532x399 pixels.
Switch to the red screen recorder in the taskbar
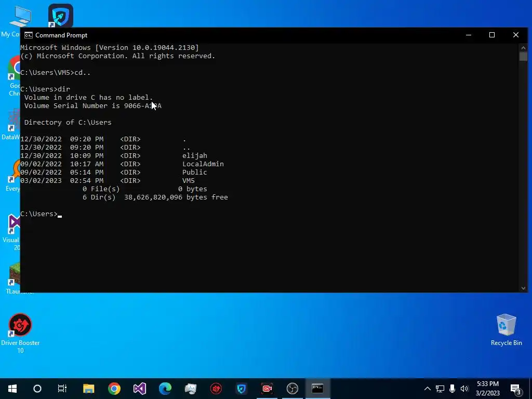point(267,389)
